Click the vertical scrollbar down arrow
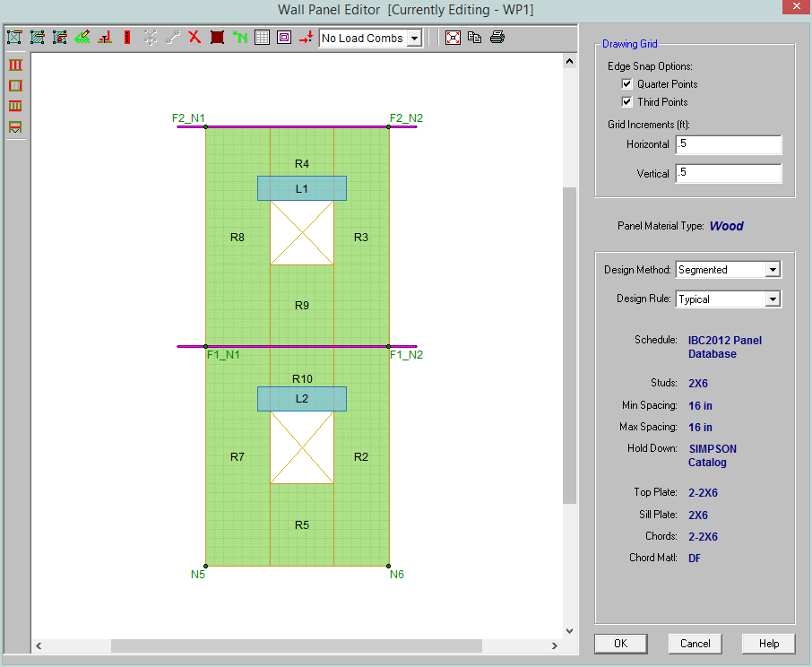The height and width of the screenshot is (667, 812). coord(569,630)
